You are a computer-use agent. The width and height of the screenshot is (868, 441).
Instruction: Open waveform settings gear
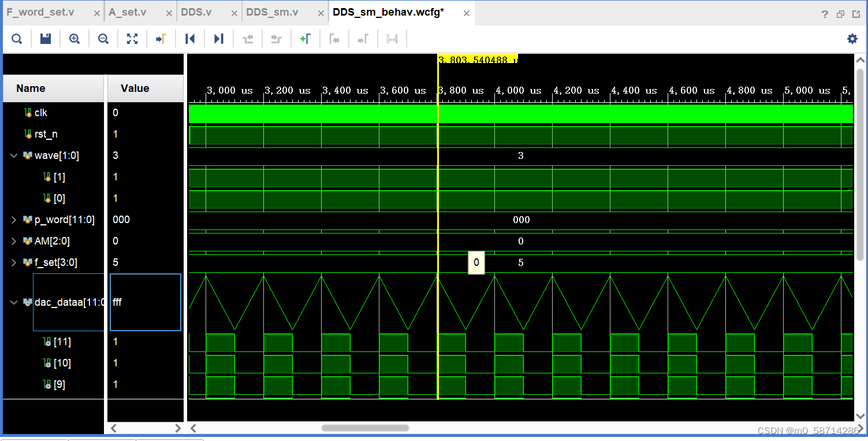click(852, 39)
